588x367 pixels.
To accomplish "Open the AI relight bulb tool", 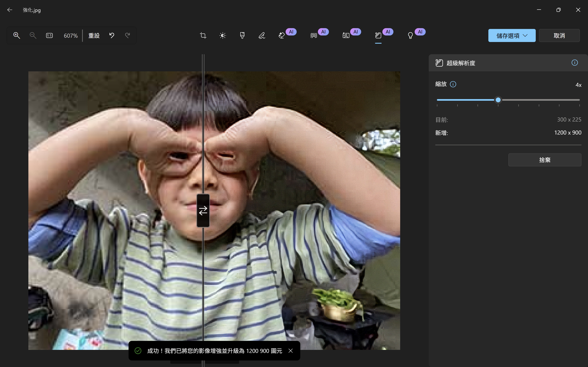I will 410,35.
